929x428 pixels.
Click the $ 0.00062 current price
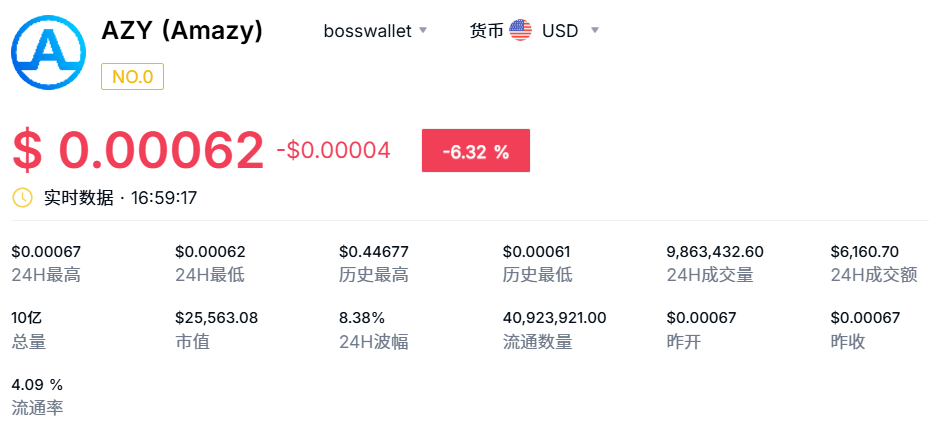coord(138,151)
